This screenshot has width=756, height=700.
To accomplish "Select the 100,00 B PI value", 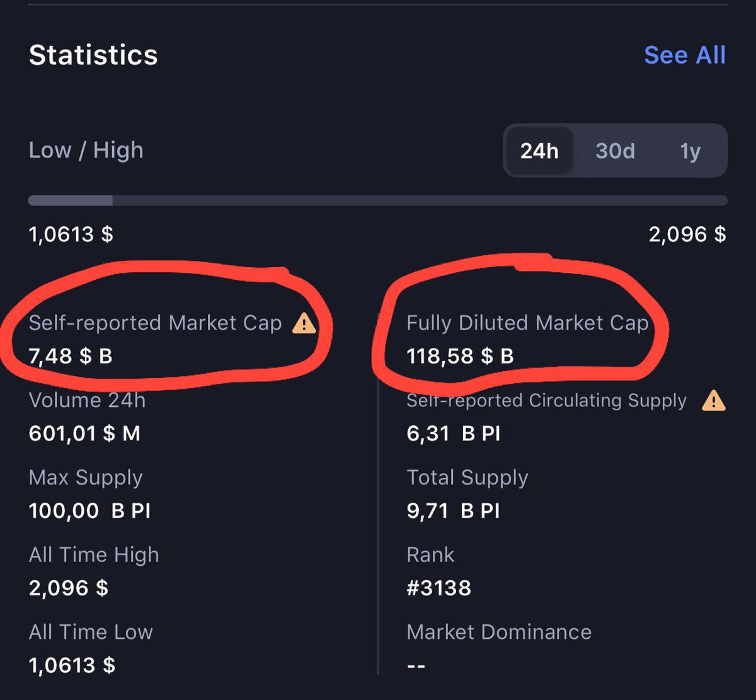I will [90, 510].
